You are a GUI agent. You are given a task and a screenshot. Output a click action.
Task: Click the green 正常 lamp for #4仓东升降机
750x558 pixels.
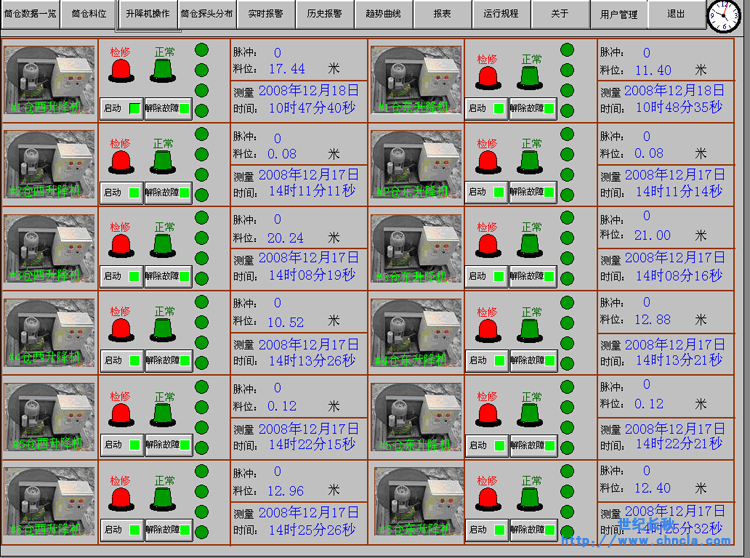click(530, 331)
